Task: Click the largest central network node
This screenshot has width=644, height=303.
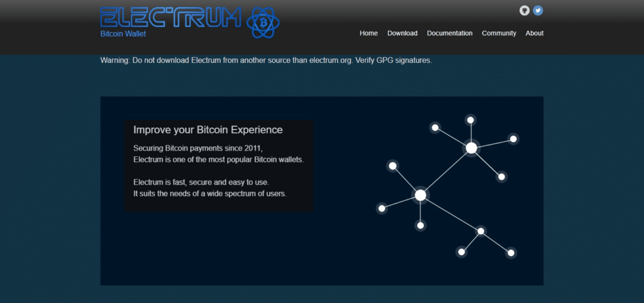Action: [420, 195]
